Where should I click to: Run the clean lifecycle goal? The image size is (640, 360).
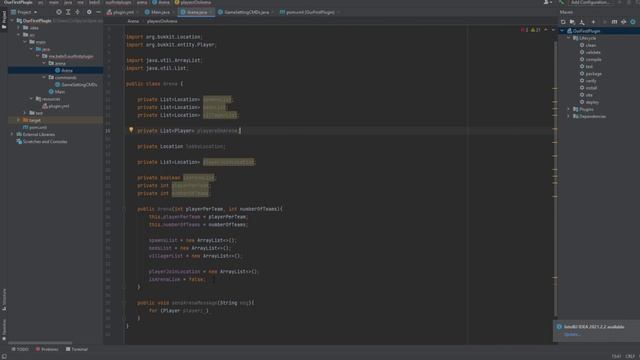588,45
